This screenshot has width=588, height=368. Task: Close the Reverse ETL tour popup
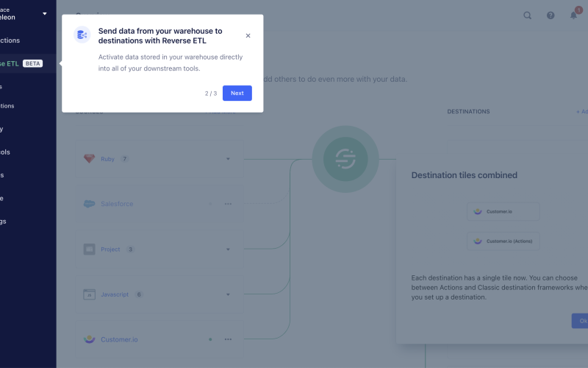(x=248, y=35)
